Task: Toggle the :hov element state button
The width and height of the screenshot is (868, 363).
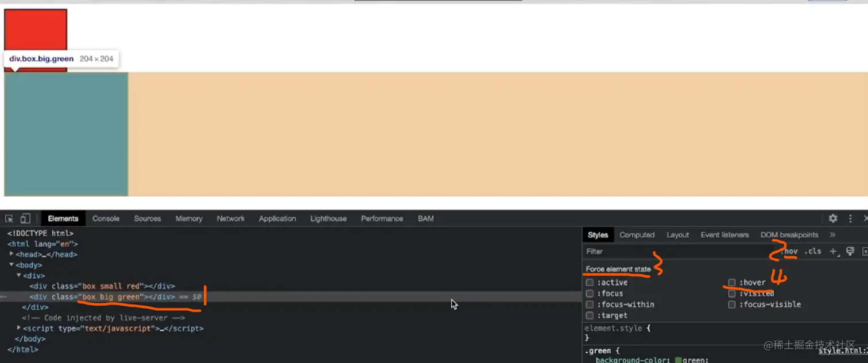Action: click(789, 251)
